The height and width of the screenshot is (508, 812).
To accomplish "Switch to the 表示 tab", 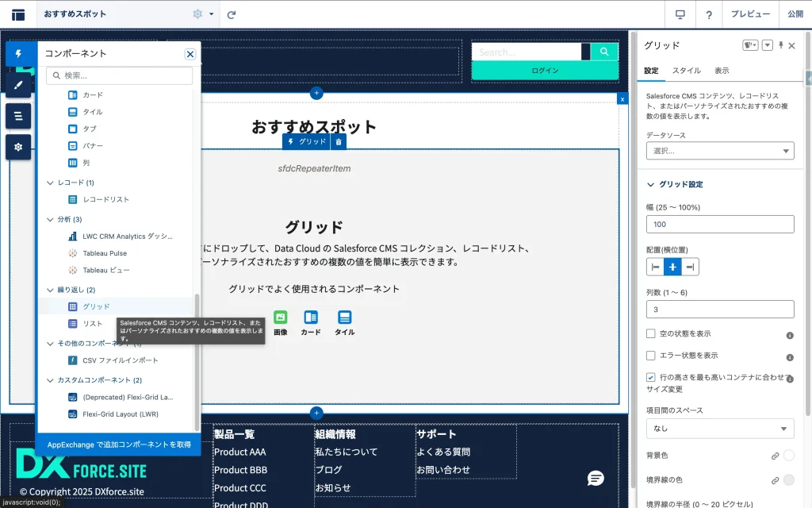I will pyautogui.click(x=722, y=71).
